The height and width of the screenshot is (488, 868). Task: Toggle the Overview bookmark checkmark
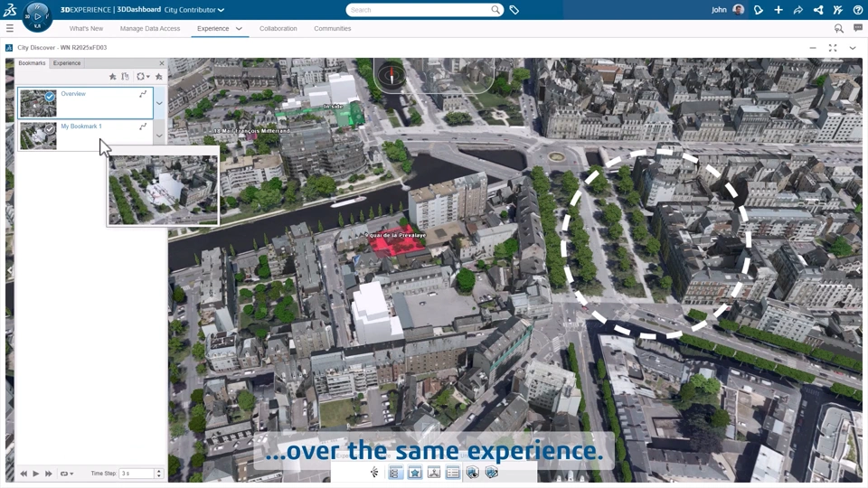tap(50, 97)
